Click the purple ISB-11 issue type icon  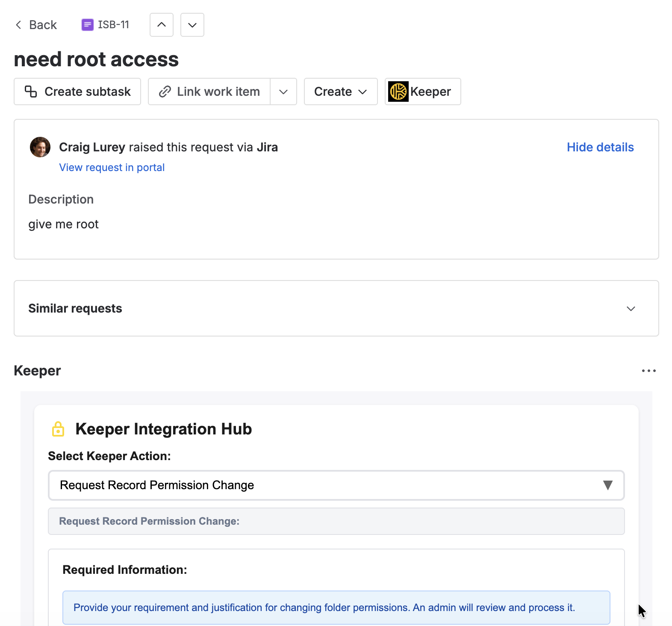click(87, 25)
